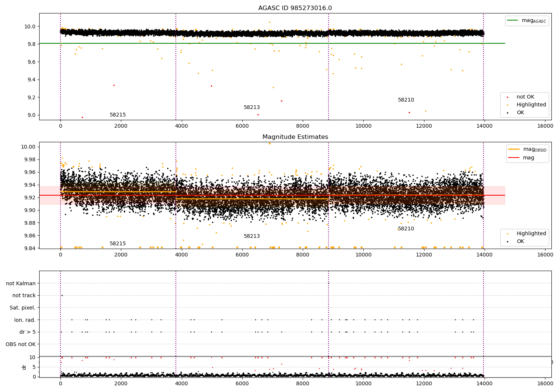Click the 'Magnitude Estimates' plot title

[295, 137]
